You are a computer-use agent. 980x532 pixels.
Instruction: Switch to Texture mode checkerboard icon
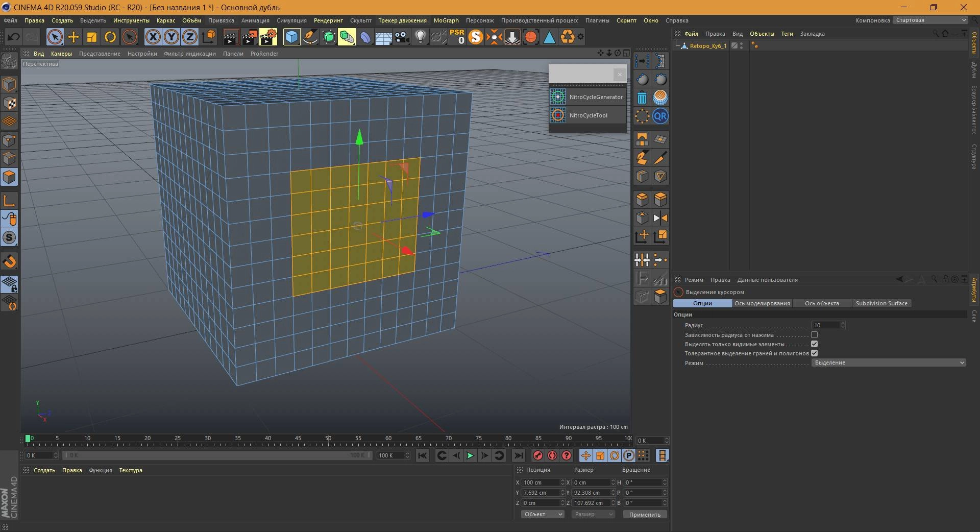(x=9, y=103)
